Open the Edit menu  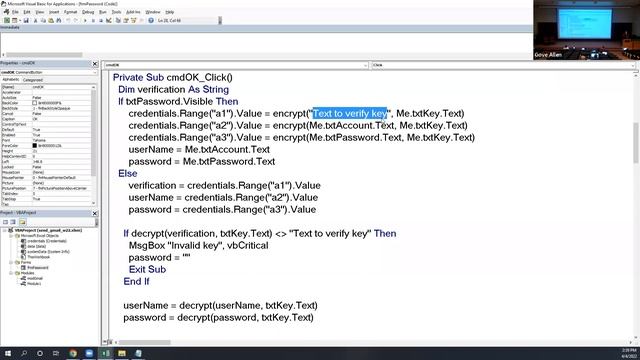[27, 12]
